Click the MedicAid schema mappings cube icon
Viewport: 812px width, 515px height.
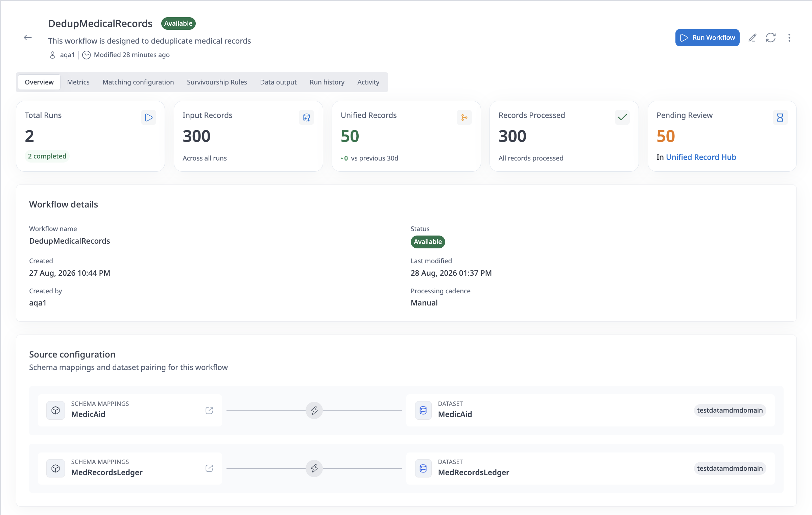pos(55,410)
